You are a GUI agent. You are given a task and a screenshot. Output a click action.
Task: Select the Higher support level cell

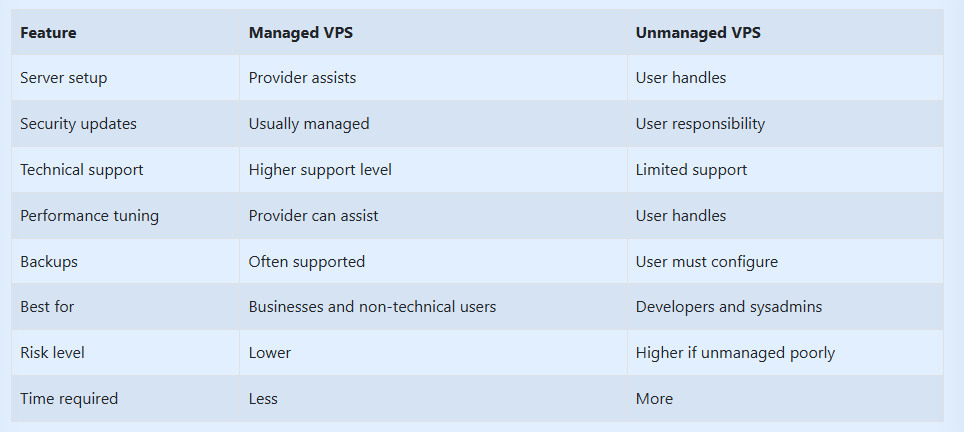click(320, 170)
